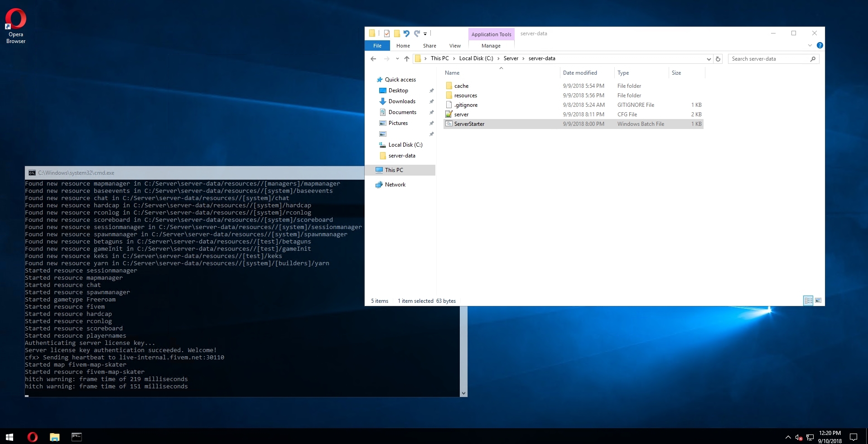Screen dimensions: 868x444
Task: Click the Search server-data box
Action: click(x=769, y=59)
